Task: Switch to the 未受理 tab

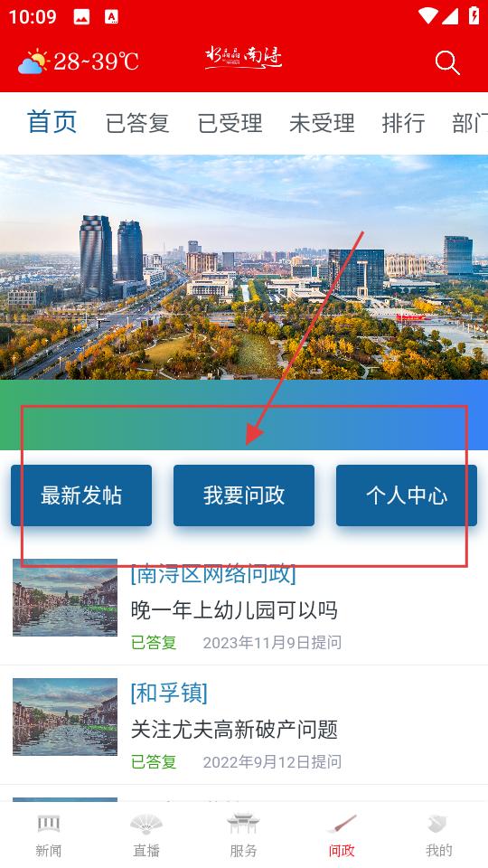Action: coord(322,123)
